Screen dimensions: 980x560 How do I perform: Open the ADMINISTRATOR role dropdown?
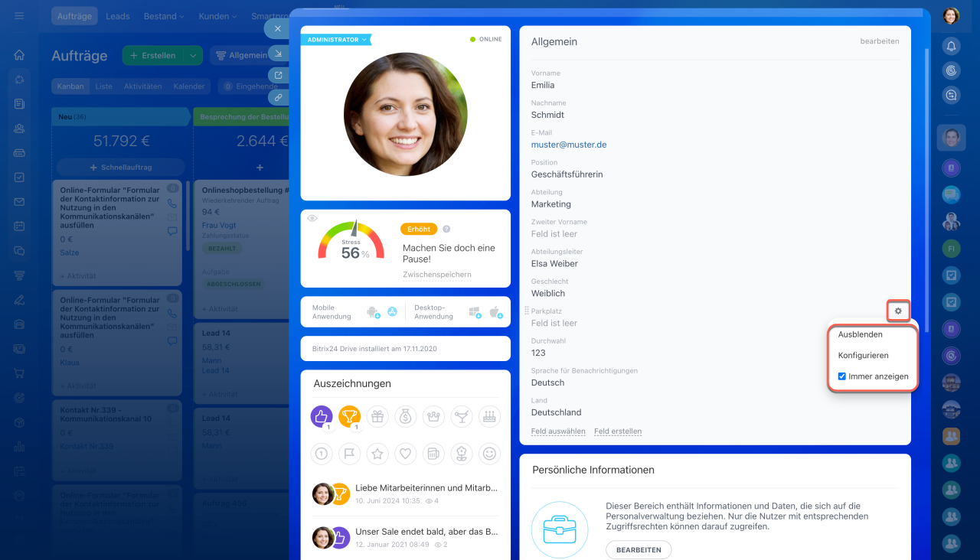click(x=335, y=39)
